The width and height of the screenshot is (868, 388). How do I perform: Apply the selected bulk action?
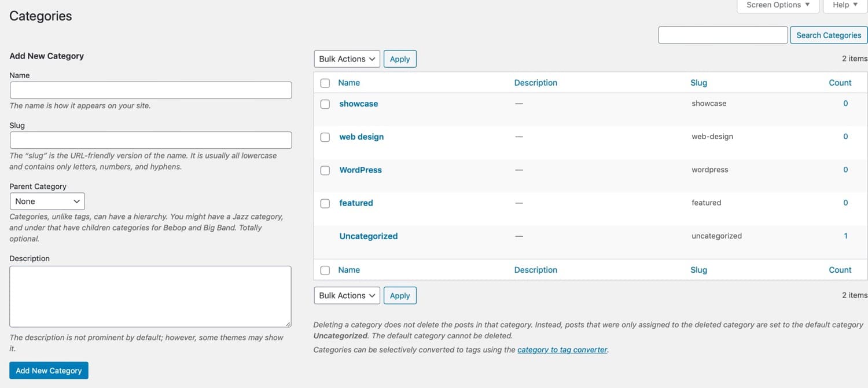tap(400, 58)
